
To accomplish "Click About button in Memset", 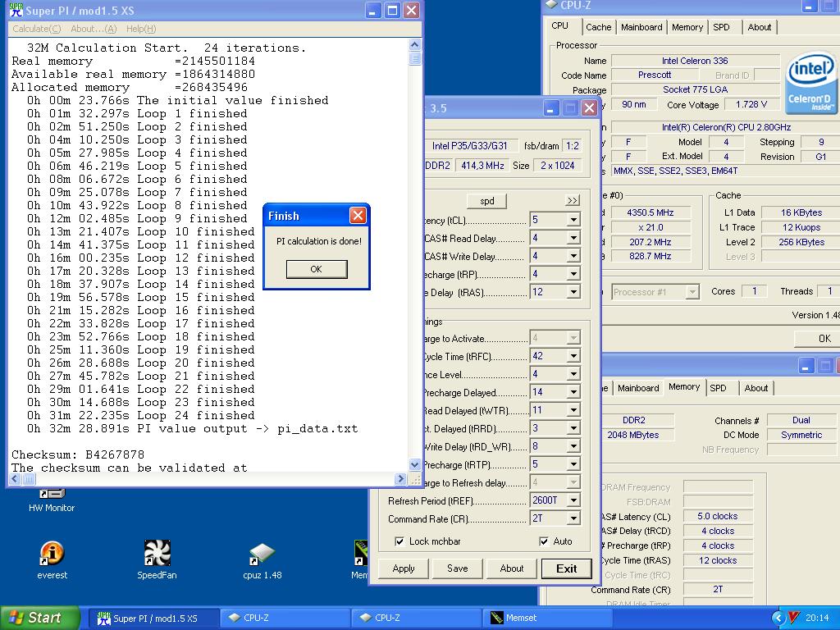I will (x=512, y=568).
